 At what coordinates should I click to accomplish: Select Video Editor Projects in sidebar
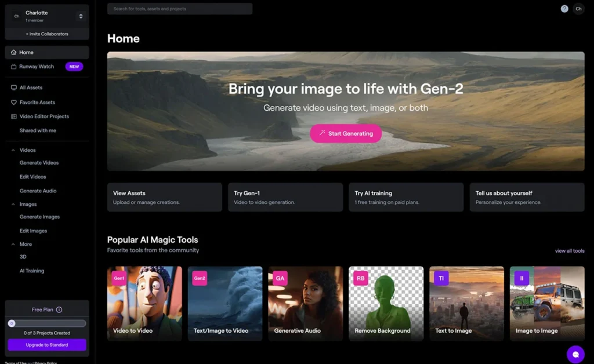tap(44, 117)
